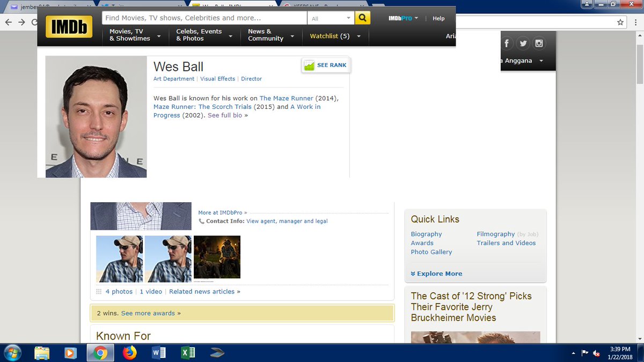Open first photo of man in cap

click(x=119, y=259)
